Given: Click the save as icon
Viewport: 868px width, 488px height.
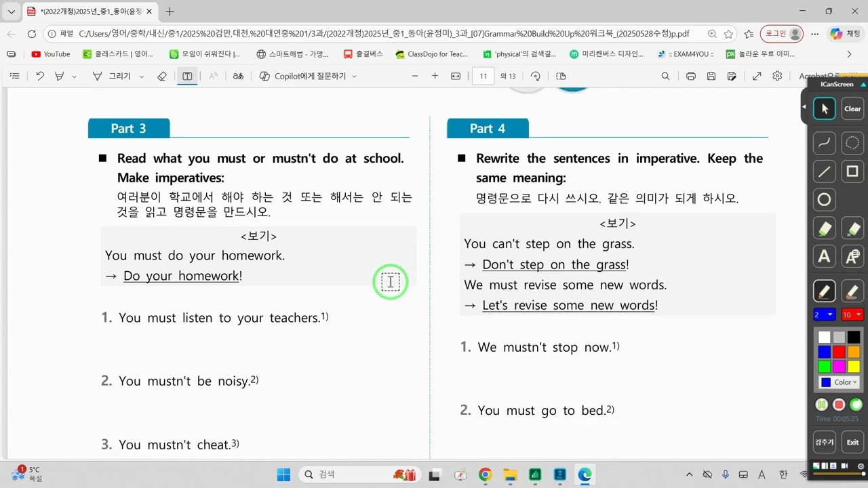Looking at the screenshot, I should (x=732, y=76).
